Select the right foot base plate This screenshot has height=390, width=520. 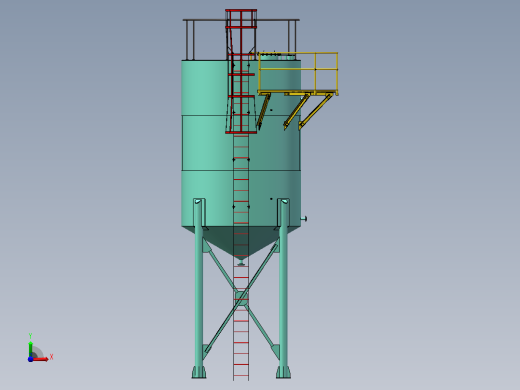point(283,373)
